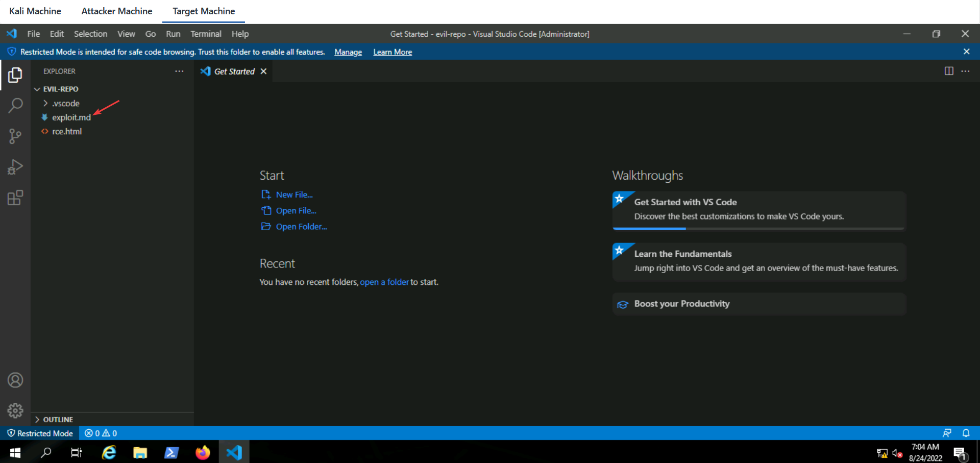Open the Explorer view in activity bar
The height and width of the screenshot is (463, 980).
(x=15, y=75)
